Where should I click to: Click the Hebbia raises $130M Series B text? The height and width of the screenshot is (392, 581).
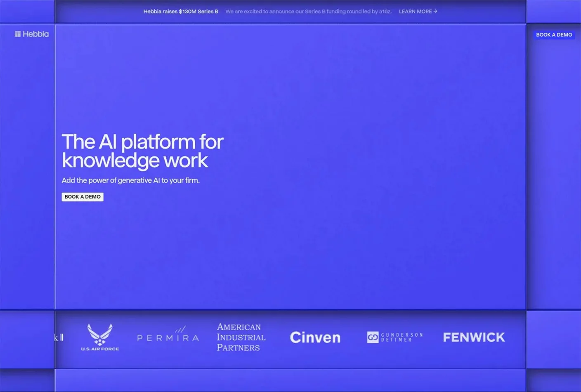pyautogui.click(x=181, y=12)
